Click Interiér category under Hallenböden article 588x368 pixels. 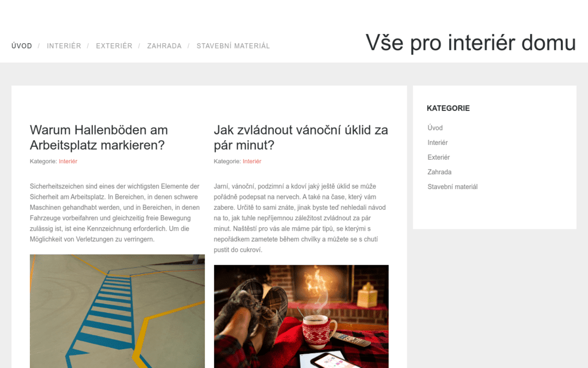68,161
